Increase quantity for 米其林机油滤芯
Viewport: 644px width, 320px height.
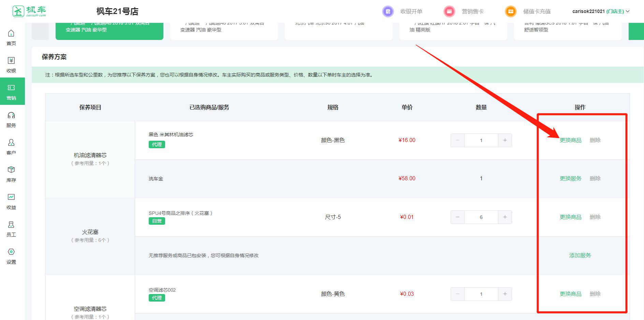[505, 140]
